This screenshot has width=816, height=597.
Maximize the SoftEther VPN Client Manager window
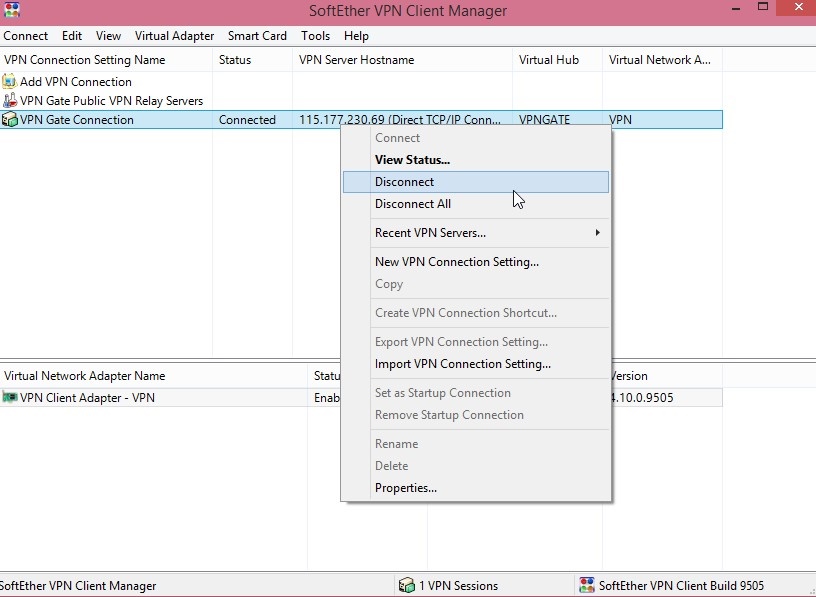point(763,7)
